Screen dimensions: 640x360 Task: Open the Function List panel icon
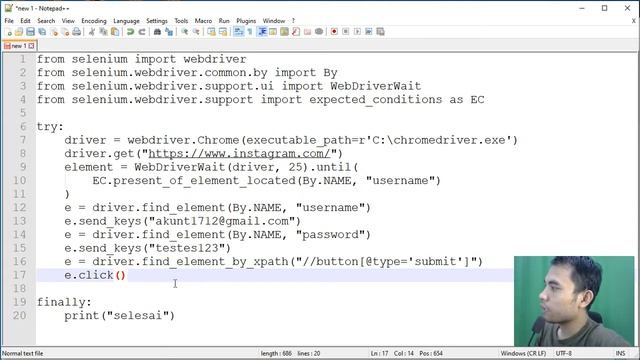(x=296, y=32)
